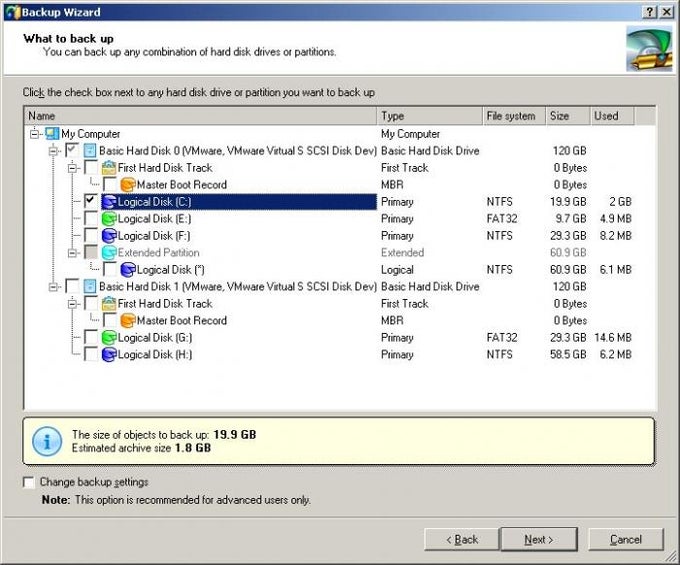This screenshot has width=680, height=565.
Task: Close the Backup Wizard window
Action: [x=667, y=12]
